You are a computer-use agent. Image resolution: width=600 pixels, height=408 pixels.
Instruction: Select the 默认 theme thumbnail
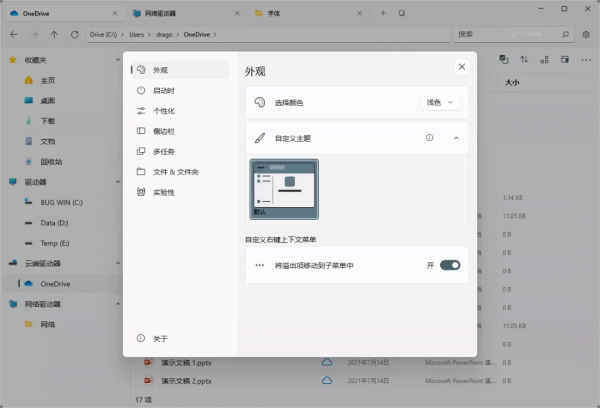click(x=284, y=189)
